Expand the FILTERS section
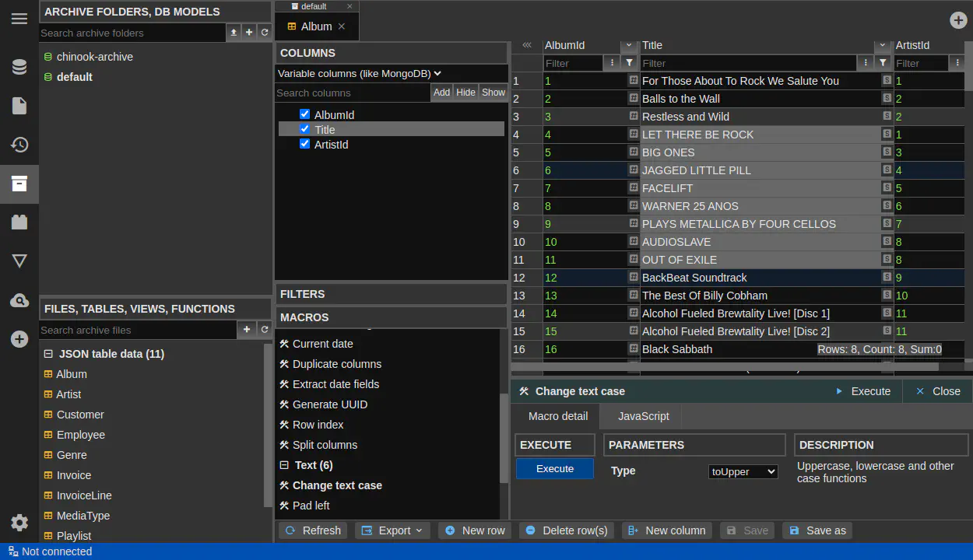Image resolution: width=973 pixels, height=560 pixels. pos(392,294)
